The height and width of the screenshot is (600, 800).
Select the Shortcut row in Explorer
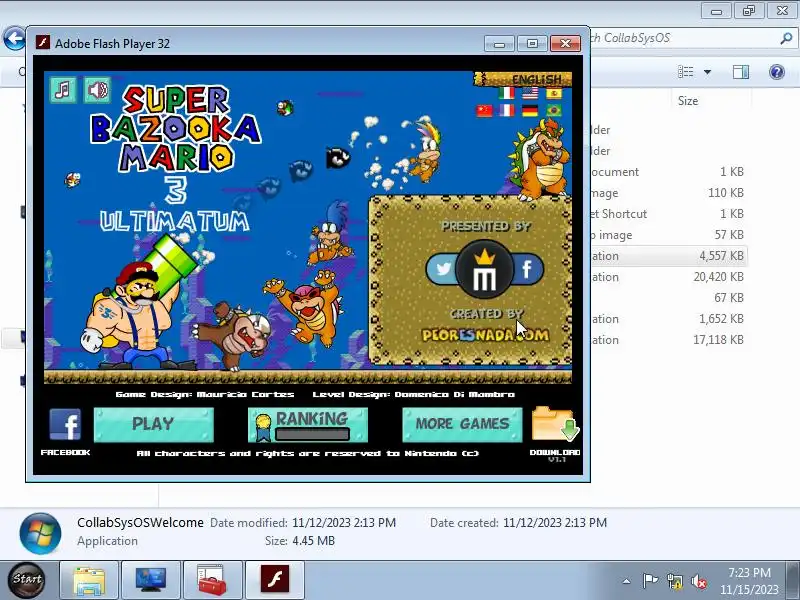[x=668, y=214]
